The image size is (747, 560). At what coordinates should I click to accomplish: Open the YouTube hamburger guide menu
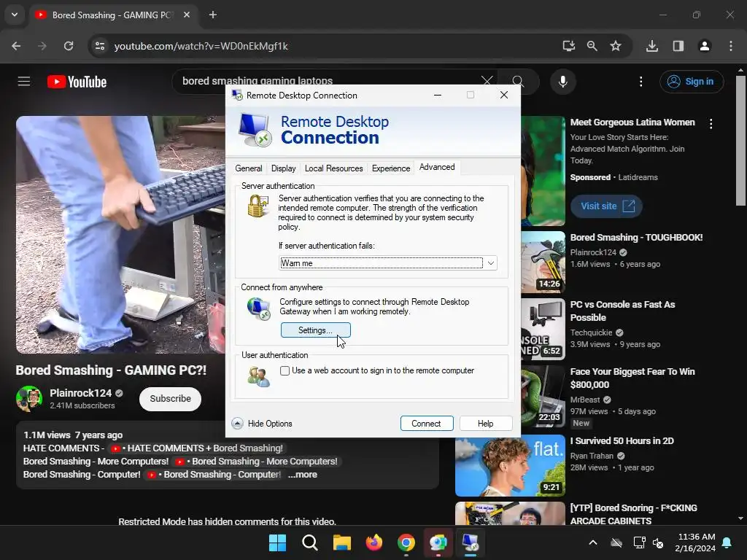pyautogui.click(x=24, y=82)
